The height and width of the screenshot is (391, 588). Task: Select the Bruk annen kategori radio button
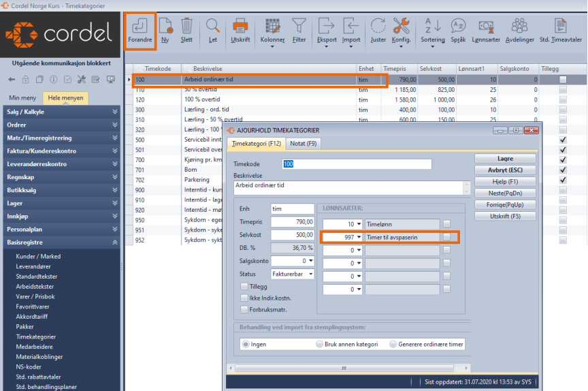coord(319,344)
